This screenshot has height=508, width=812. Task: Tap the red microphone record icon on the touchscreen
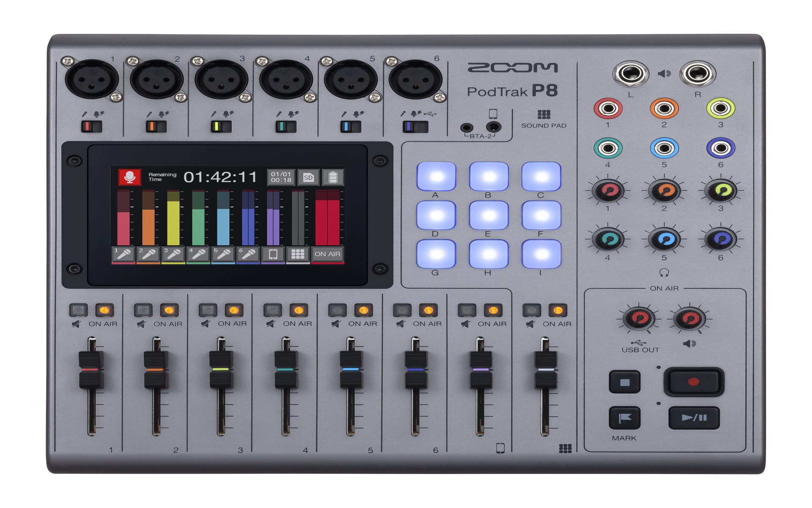[129, 177]
